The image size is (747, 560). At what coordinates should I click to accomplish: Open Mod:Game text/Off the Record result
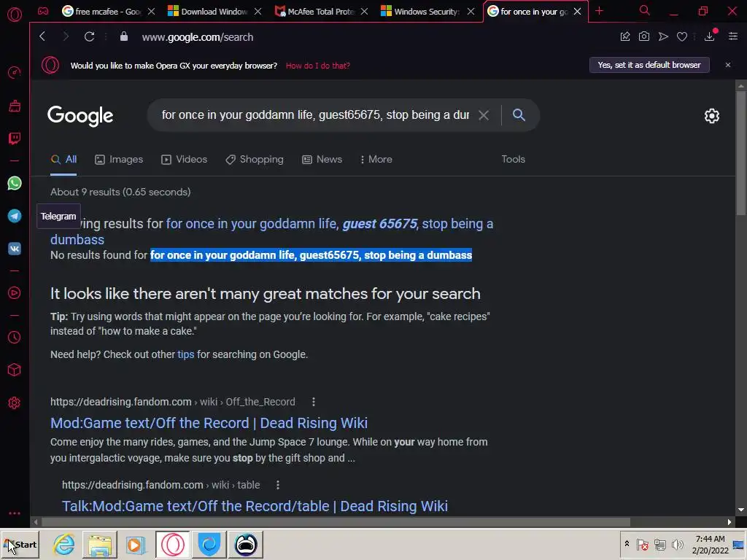[x=209, y=423]
